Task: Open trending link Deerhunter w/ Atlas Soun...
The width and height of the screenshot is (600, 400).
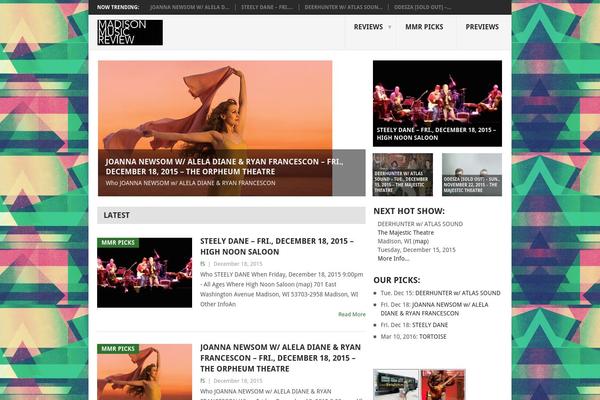Action: [x=343, y=7]
